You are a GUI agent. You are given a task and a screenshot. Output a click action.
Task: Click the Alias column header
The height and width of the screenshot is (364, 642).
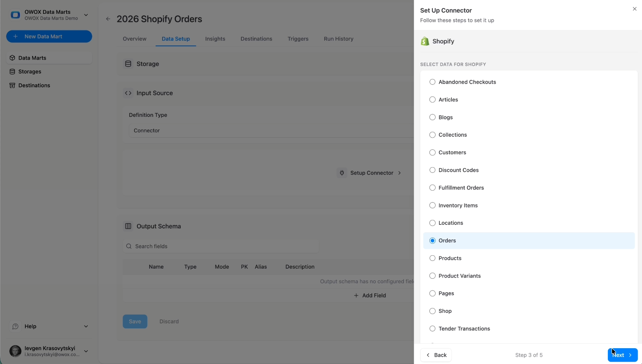point(261,267)
